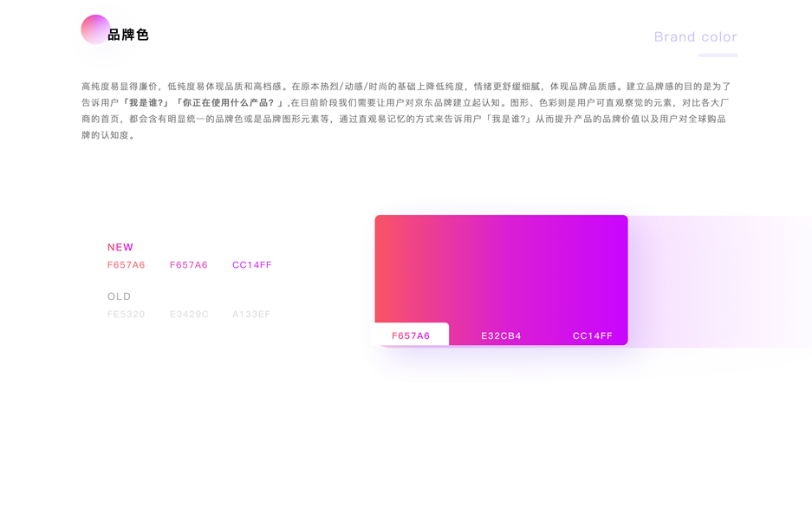Select the A133EF old color code
812x520 pixels.
pos(251,314)
